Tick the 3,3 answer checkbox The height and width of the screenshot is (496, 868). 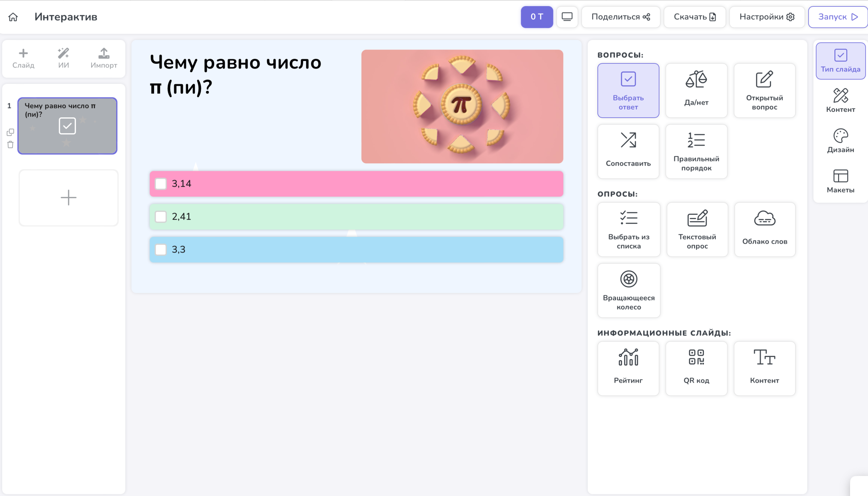coord(161,250)
